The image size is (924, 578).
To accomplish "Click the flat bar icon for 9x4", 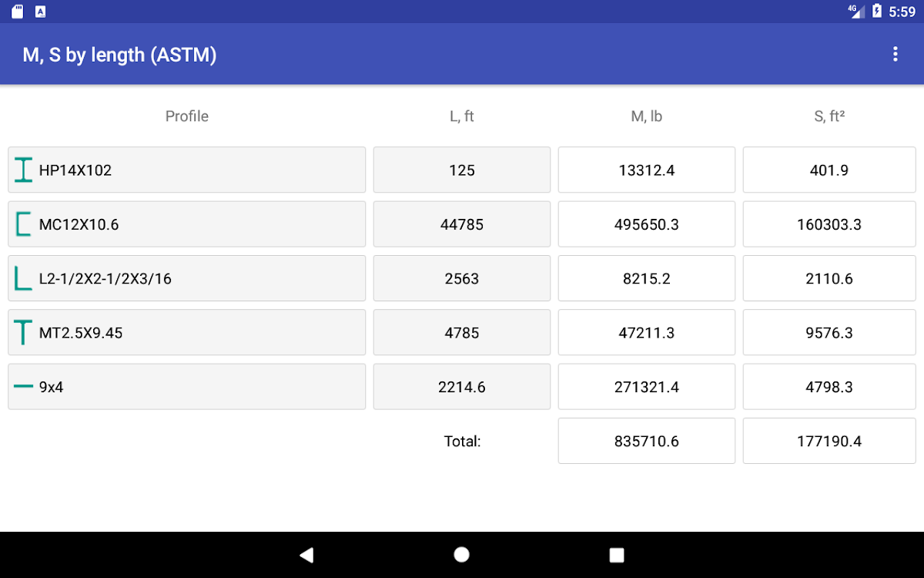I will tap(24, 387).
